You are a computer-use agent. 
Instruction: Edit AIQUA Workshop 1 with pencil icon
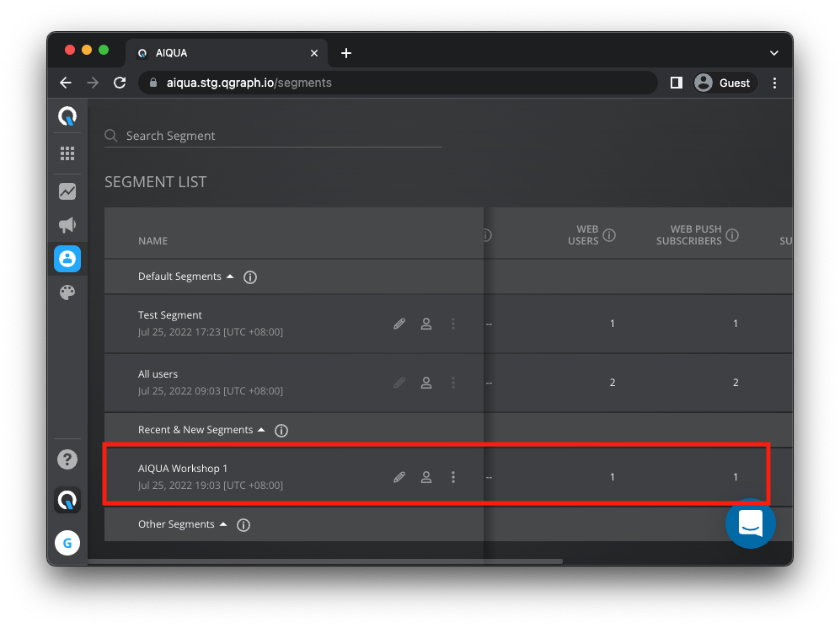[x=399, y=477]
